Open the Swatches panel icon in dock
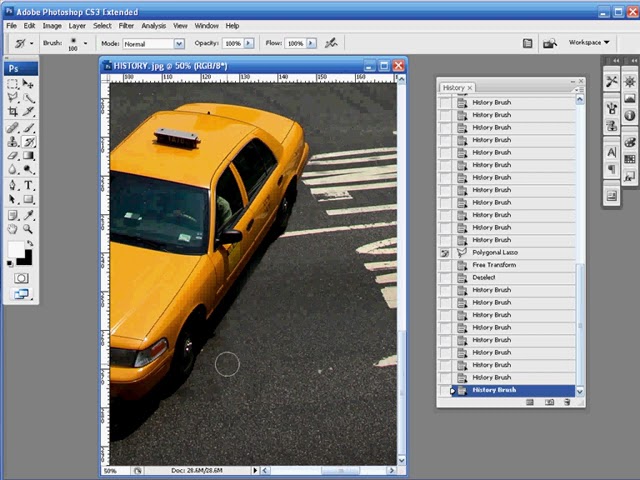 coord(630,159)
